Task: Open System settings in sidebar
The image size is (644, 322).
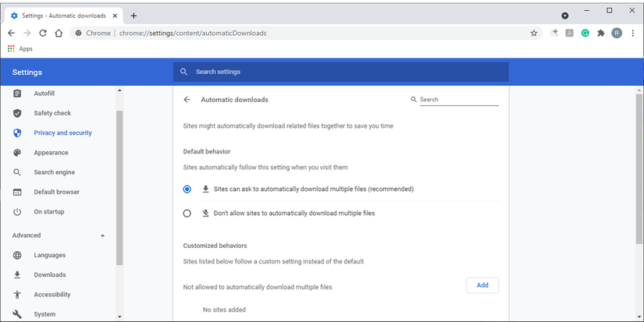Action: pos(44,314)
